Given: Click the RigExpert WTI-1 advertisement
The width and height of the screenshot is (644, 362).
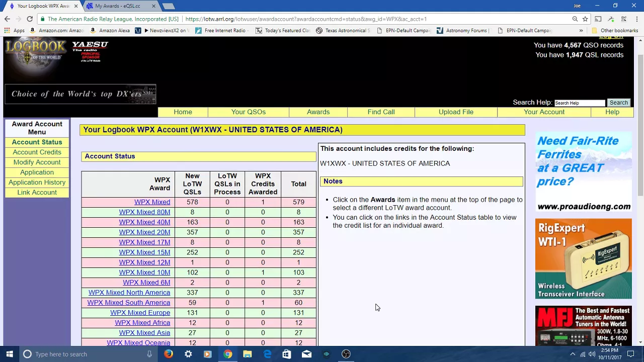Looking at the screenshot, I should (584, 259).
